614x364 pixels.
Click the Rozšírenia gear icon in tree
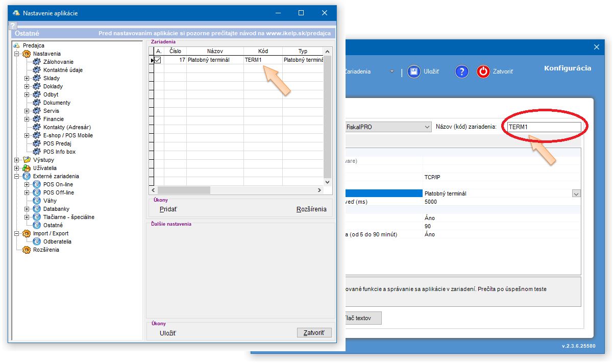pyautogui.click(x=27, y=250)
